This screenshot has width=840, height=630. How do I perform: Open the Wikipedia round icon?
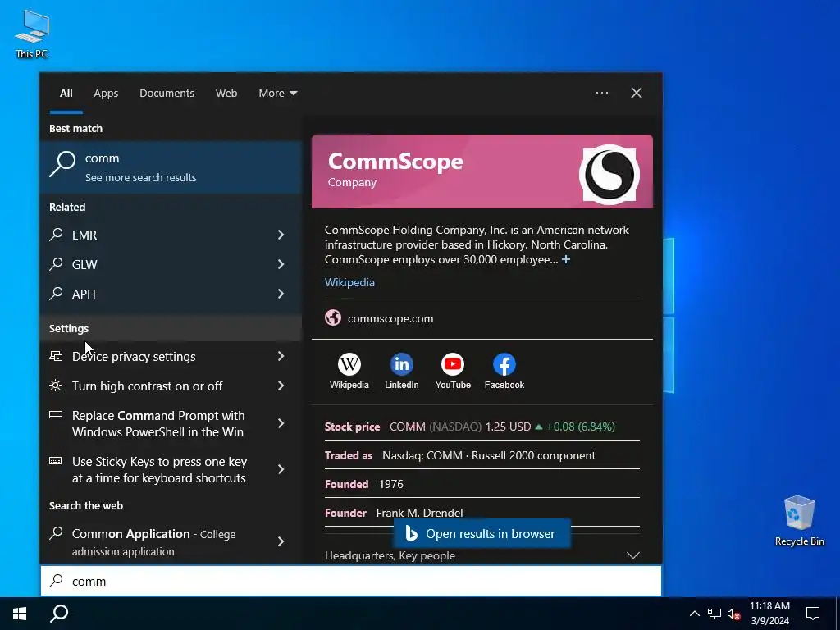coord(349,364)
